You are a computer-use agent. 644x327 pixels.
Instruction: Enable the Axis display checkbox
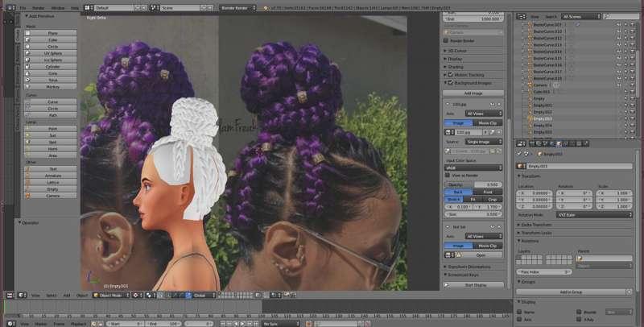[519, 319]
